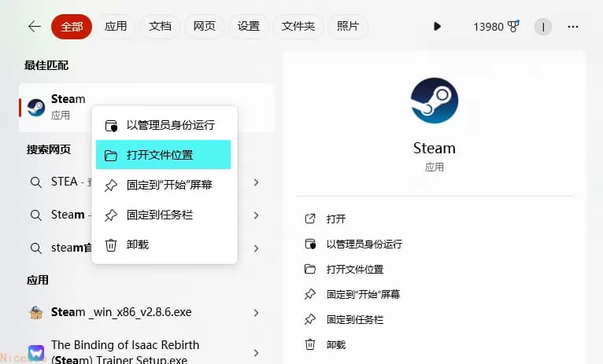
Task: Click 卸载 in the details pane
Action: [x=335, y=345]
